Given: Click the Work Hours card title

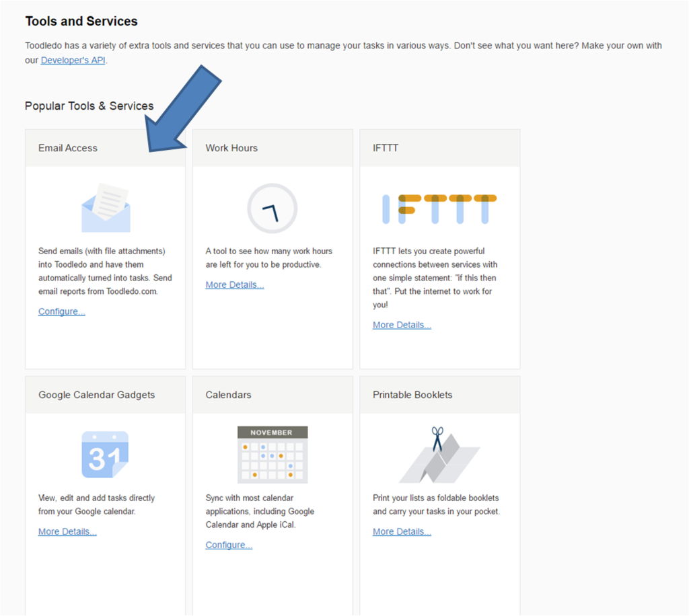Looking at the screenshot, I should pos(231,148).
